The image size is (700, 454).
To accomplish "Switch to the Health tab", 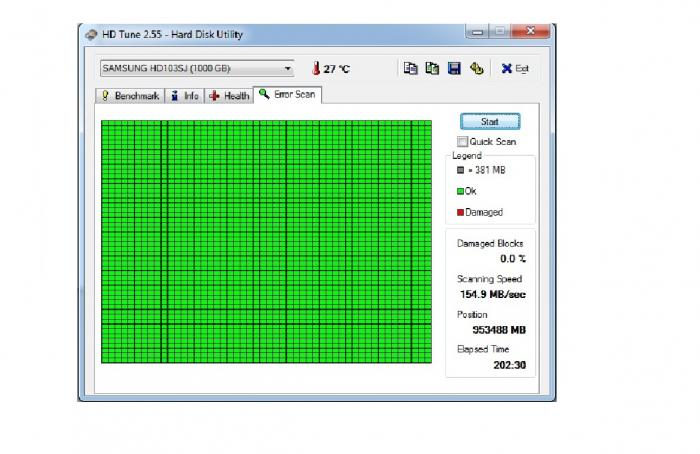I will [x=229, y=96].
